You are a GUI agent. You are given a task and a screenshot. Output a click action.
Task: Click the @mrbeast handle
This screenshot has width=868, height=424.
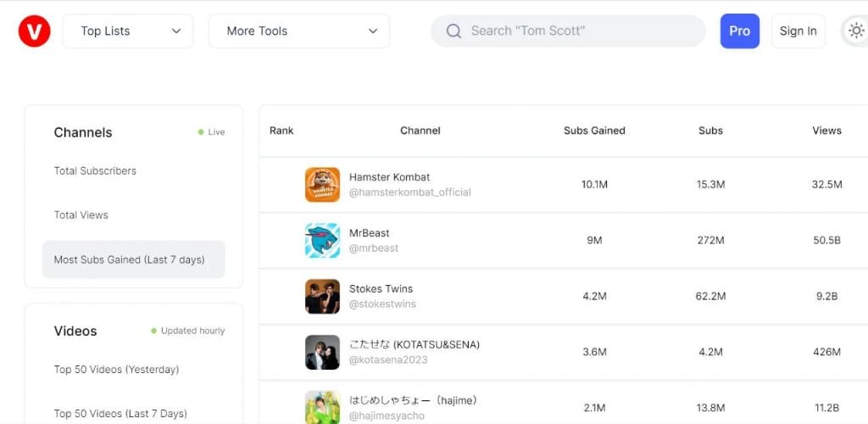point(374,248)
